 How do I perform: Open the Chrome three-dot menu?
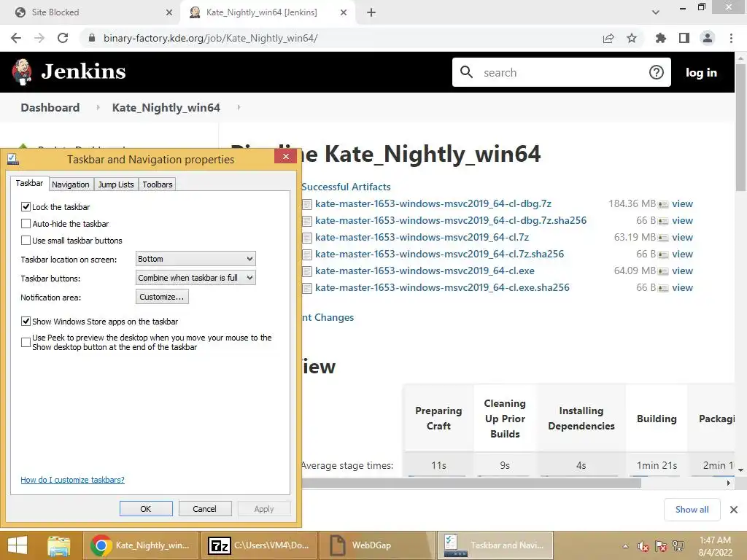click(x=731, y=38)
